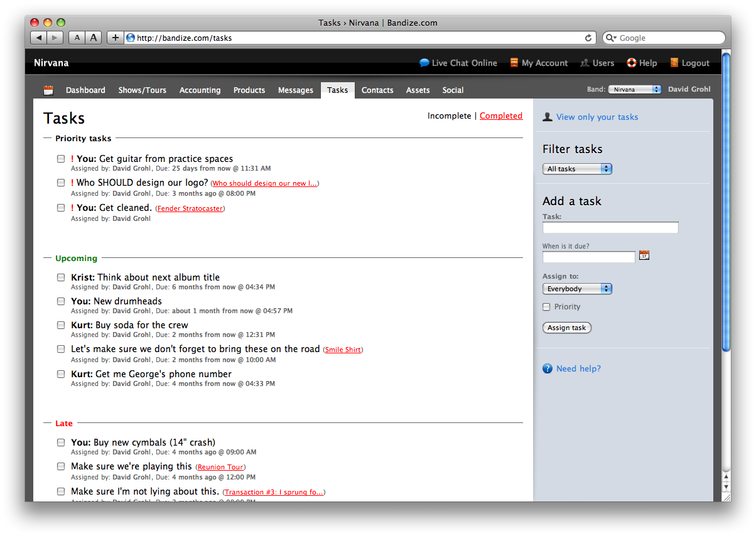Screen dimensions: 756x536
Task: Click the Users people icon
Action: coord(585,63)
